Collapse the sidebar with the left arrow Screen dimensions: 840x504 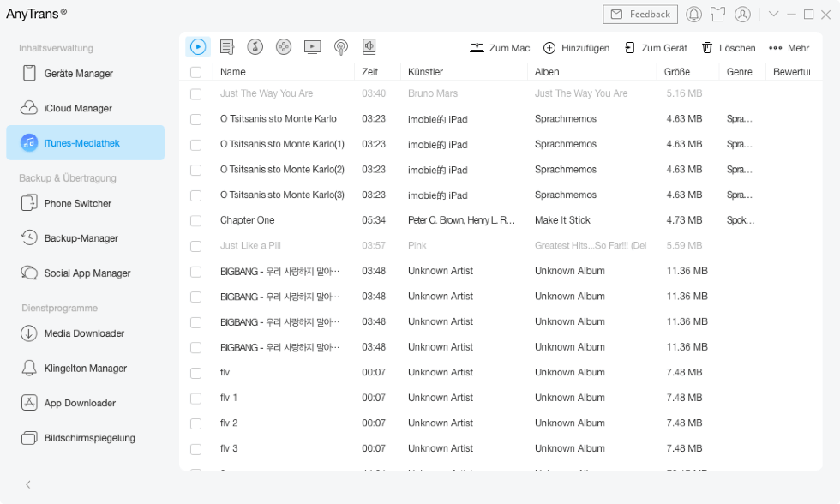[x=28, y=484]
